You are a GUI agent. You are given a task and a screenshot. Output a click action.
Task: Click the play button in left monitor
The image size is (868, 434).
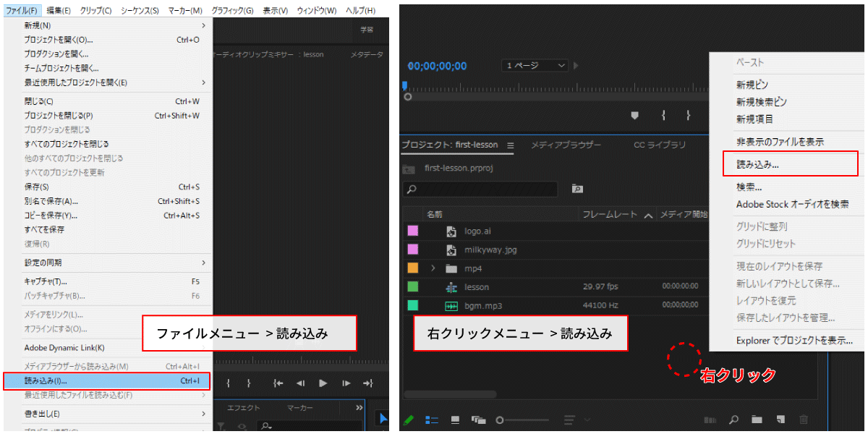coord(323,383)
